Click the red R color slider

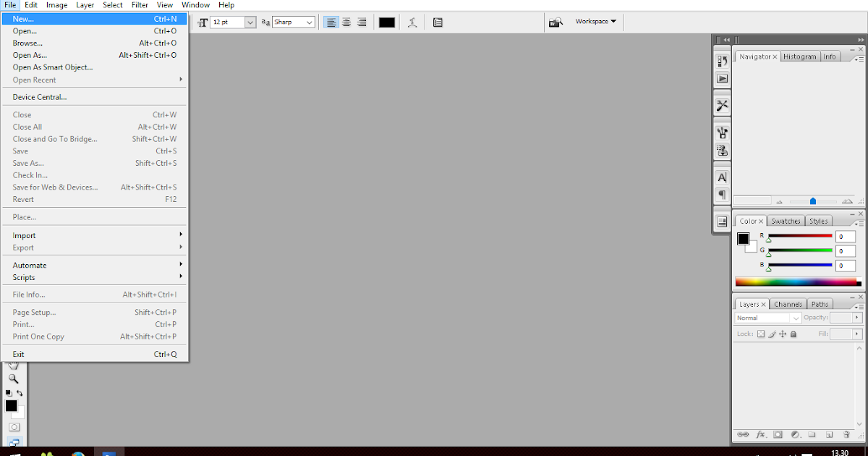(800, 236)
